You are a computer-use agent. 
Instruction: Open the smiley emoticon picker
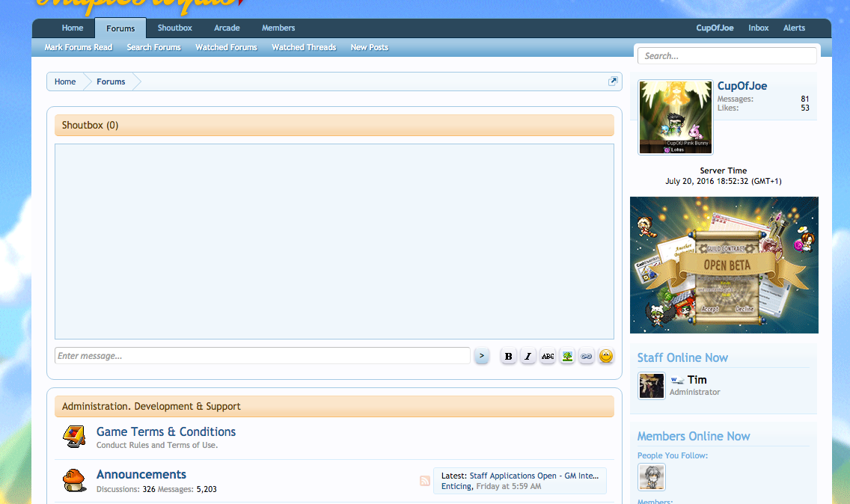(606, 357)
